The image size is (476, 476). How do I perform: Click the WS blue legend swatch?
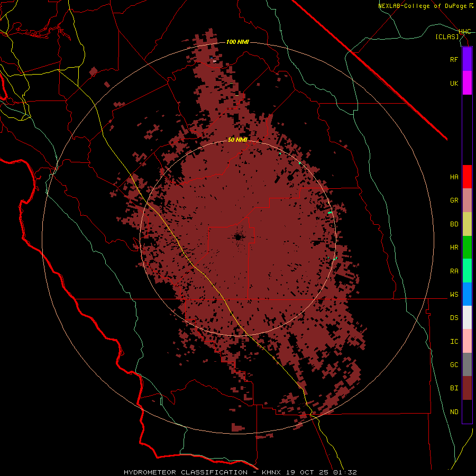click(467, 294)
